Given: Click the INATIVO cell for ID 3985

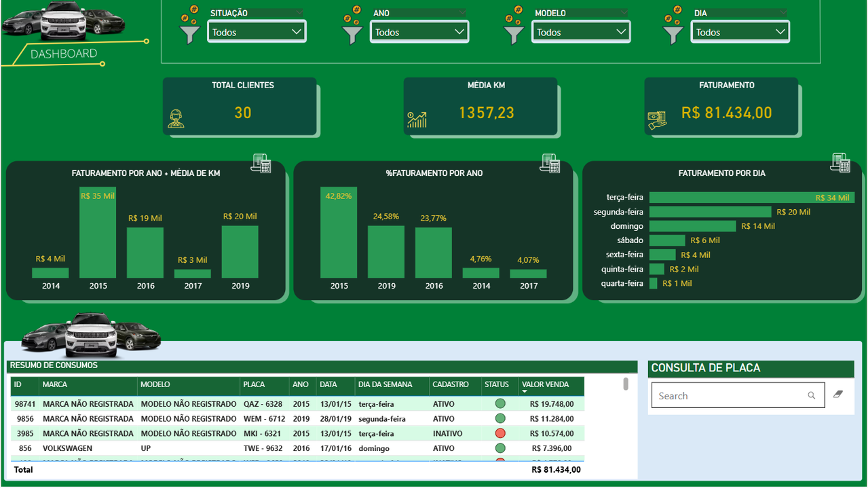Looking at the screenshot, I should pos(447,434).
